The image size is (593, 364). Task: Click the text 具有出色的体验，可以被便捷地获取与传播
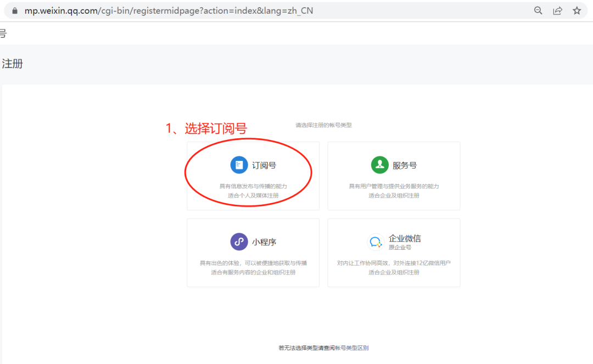coord(253,262)
